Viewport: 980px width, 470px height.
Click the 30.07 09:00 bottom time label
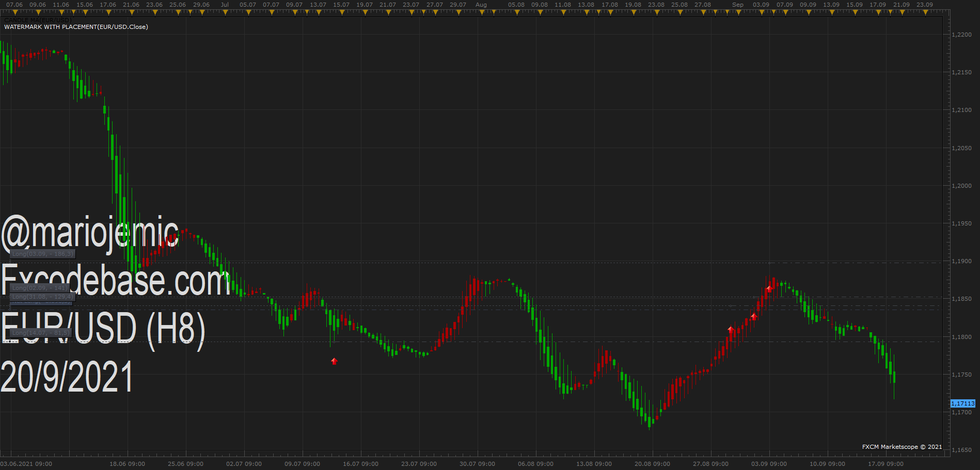tap(477, 464)
